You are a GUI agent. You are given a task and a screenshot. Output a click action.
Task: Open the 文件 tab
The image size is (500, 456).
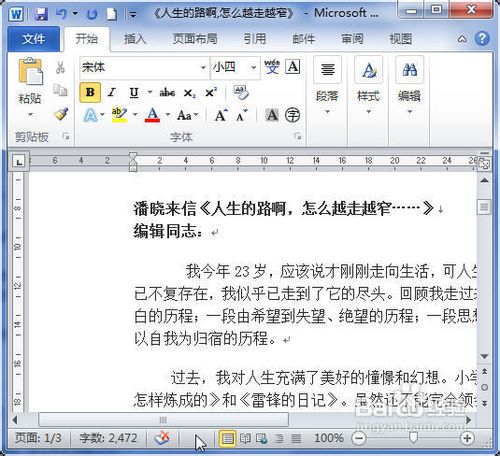click(33, 39)
